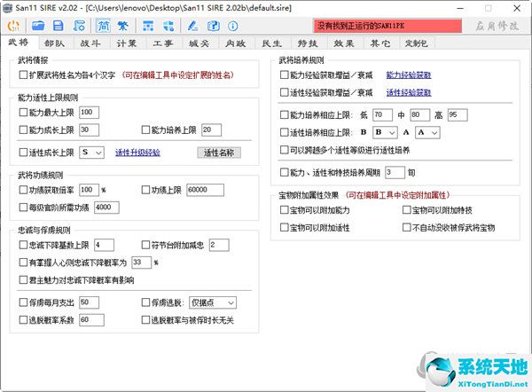Image resolution: width=532 pixels, height=392 pixels.
Task: Expand the 俘虏逃脱 仅据点 dropdown
Action: click(212, 302)
